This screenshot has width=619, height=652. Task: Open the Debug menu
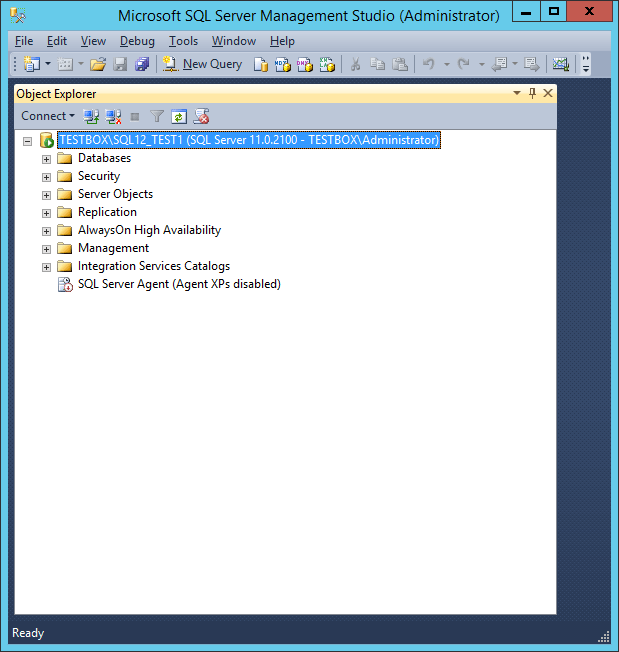click(137, 41)
